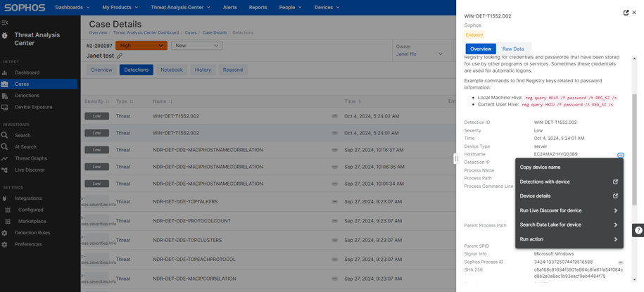644x292 pixels.
Task: Open the detection panel in a new window
Action: point(626,13)
